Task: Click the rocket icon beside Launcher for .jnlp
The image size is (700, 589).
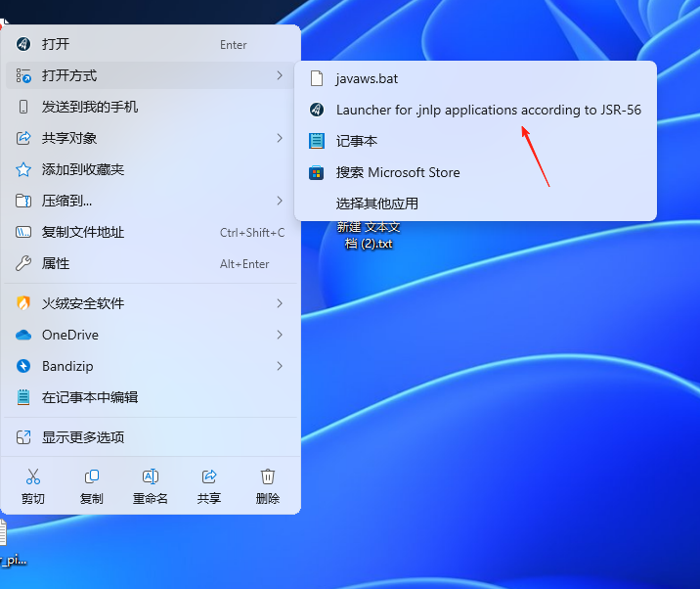Action: [317, 110]
